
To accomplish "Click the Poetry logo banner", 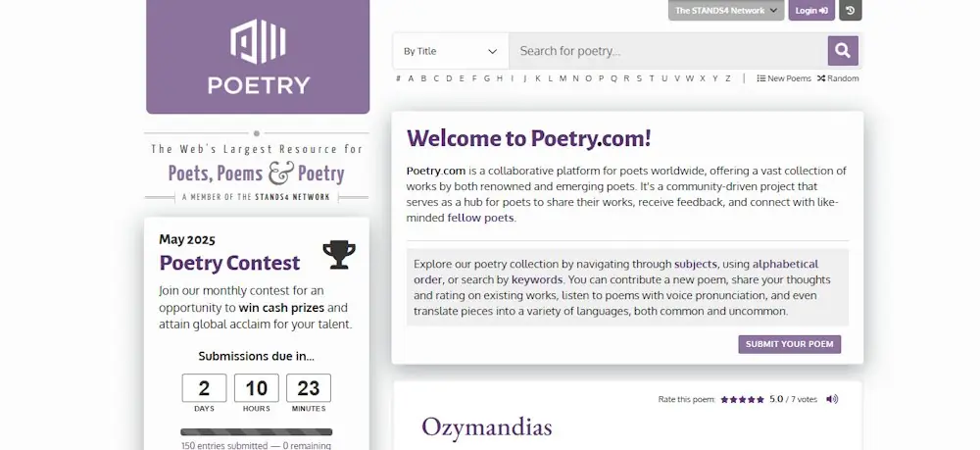I will pyautogui.click(x=258, y=56).
